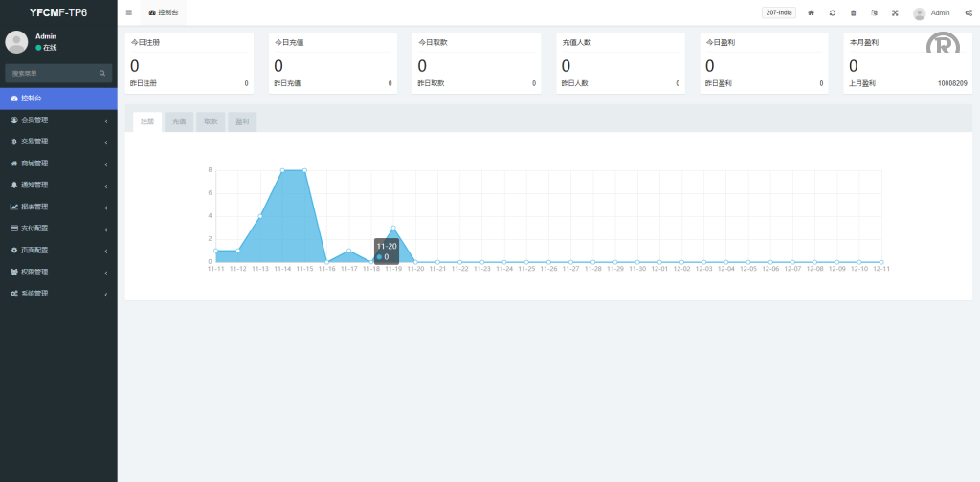Viewport: 980px width, 482px height.
Task: Open the settings gears icon at top right
Action: pos(969,12)
